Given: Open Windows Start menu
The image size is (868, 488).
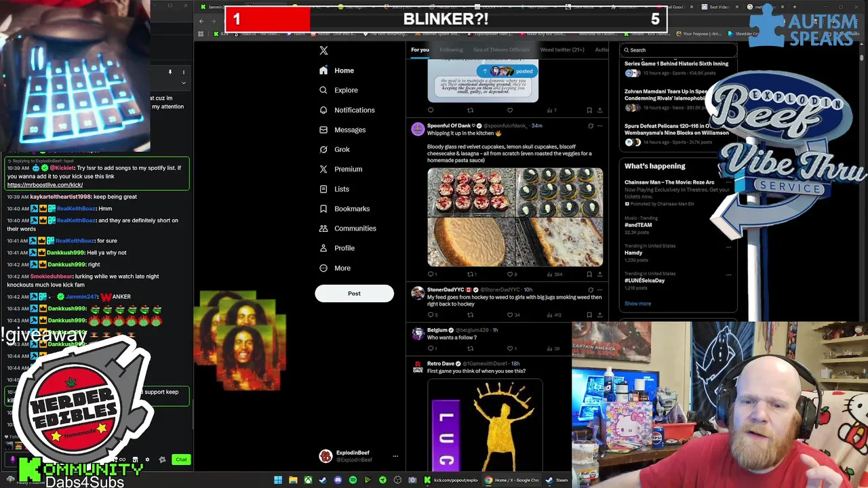Looking at the screenshot, I should (278, 480).
